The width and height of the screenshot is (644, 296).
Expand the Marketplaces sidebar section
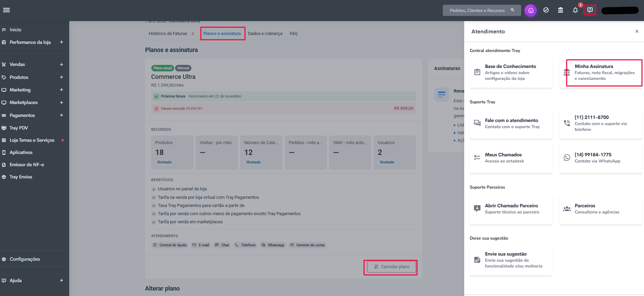61,103
